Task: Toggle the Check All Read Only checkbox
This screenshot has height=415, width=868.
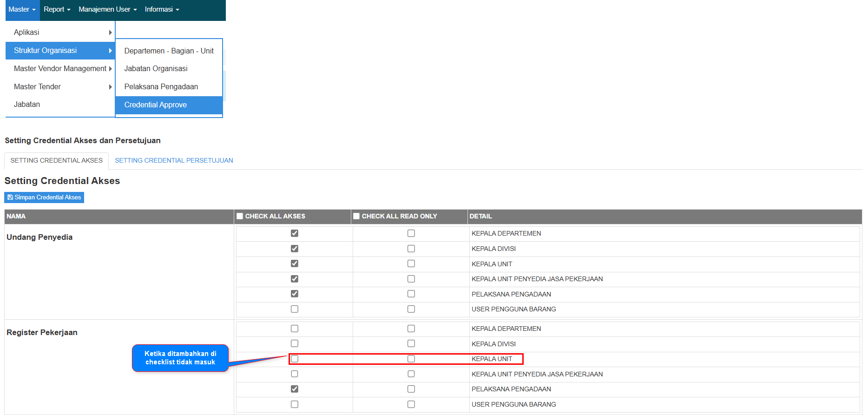Action: (356, 216)
